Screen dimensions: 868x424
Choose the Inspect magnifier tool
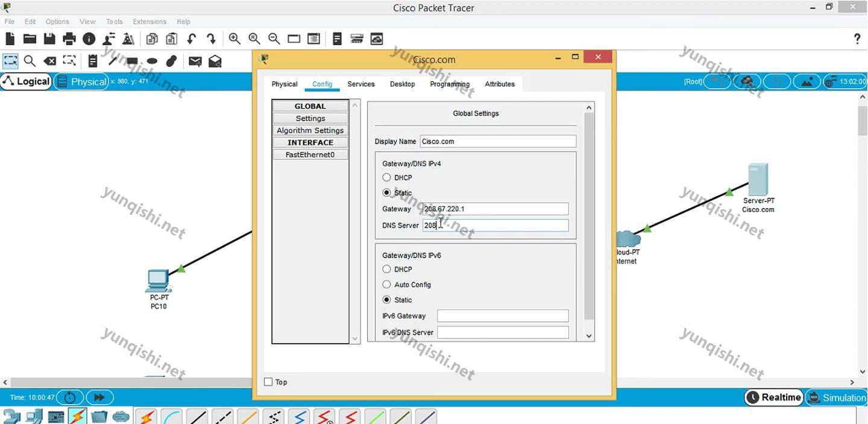coord(30,61)
